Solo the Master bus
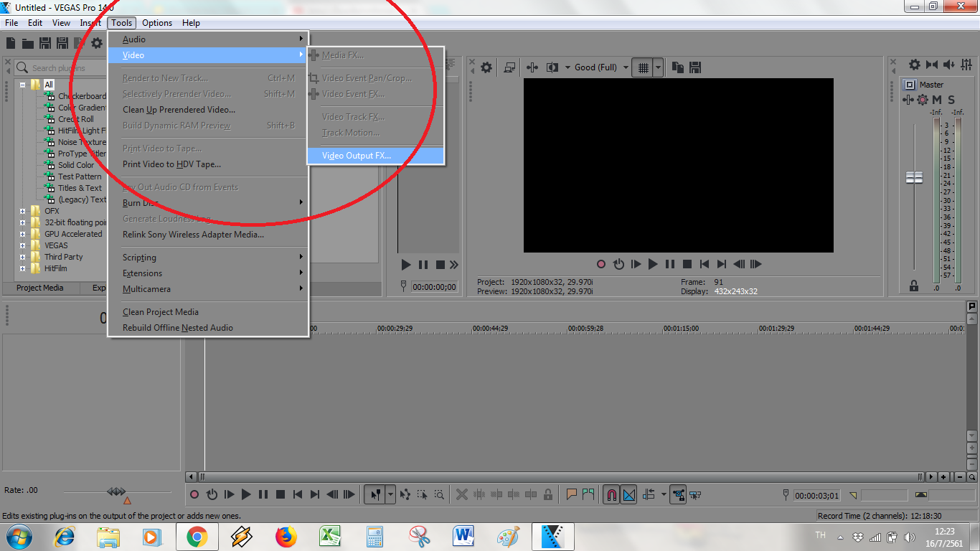This screenshot has height=551, width=980. tap(951, 100)
